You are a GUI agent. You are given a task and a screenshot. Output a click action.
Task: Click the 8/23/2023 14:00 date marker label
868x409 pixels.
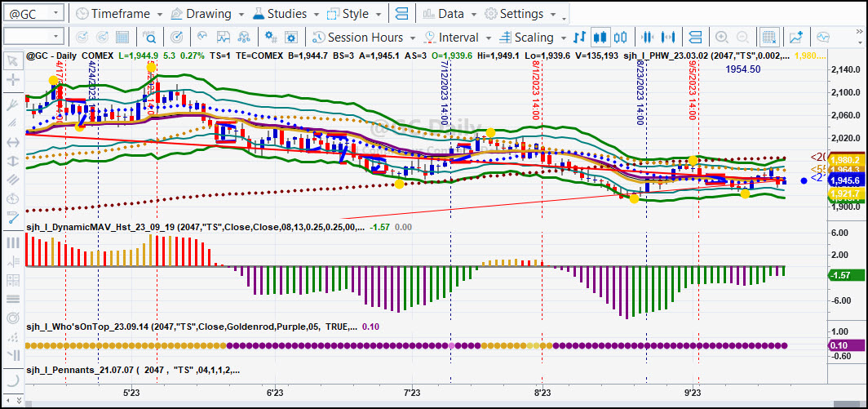coord(640,93)
